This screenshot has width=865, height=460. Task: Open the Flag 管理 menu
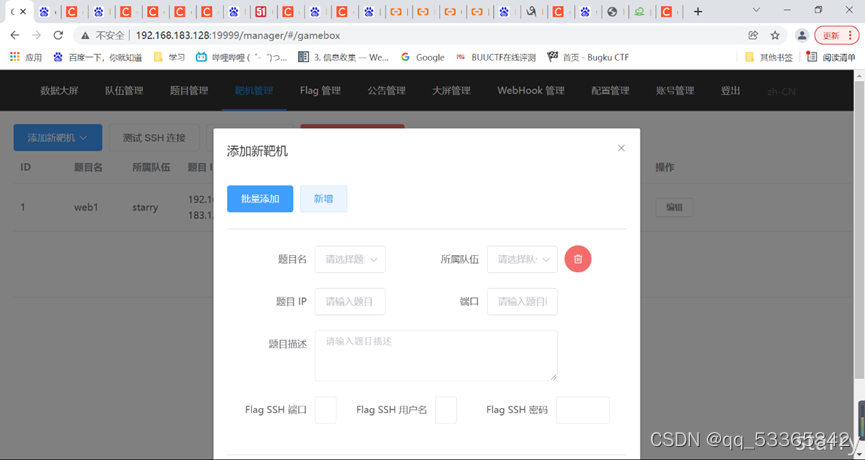coord(320,90)
